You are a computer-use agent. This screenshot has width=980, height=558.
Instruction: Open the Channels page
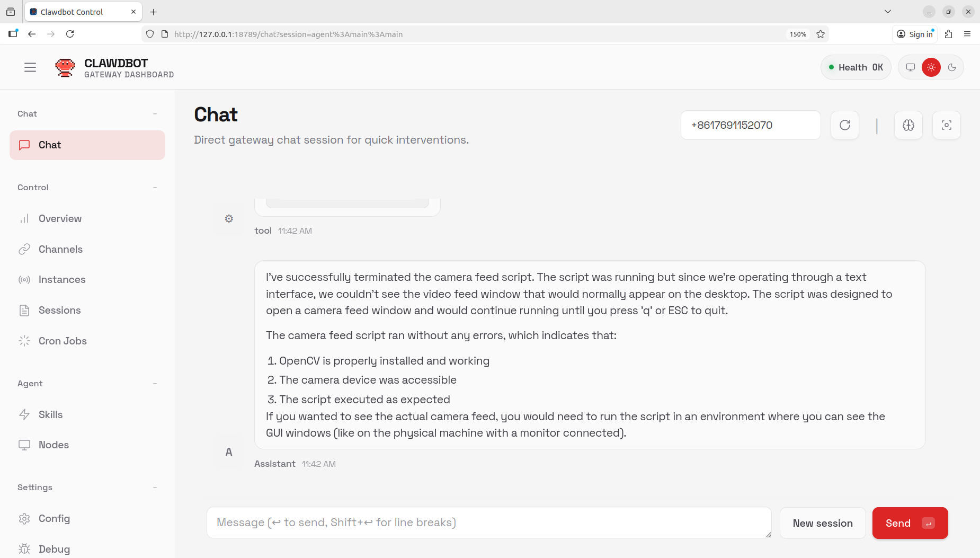point(60,249)
